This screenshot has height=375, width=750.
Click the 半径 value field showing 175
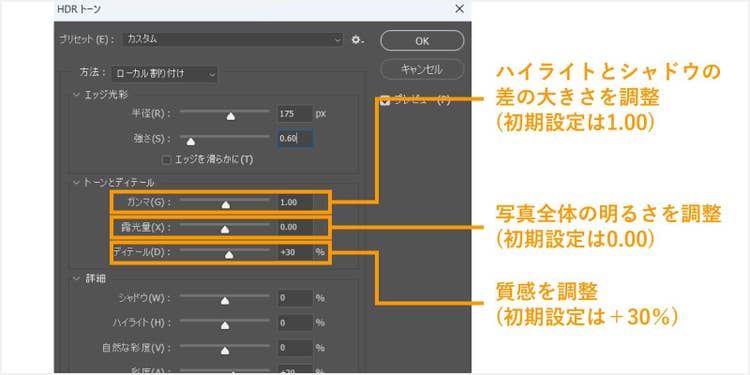(295, 114)
